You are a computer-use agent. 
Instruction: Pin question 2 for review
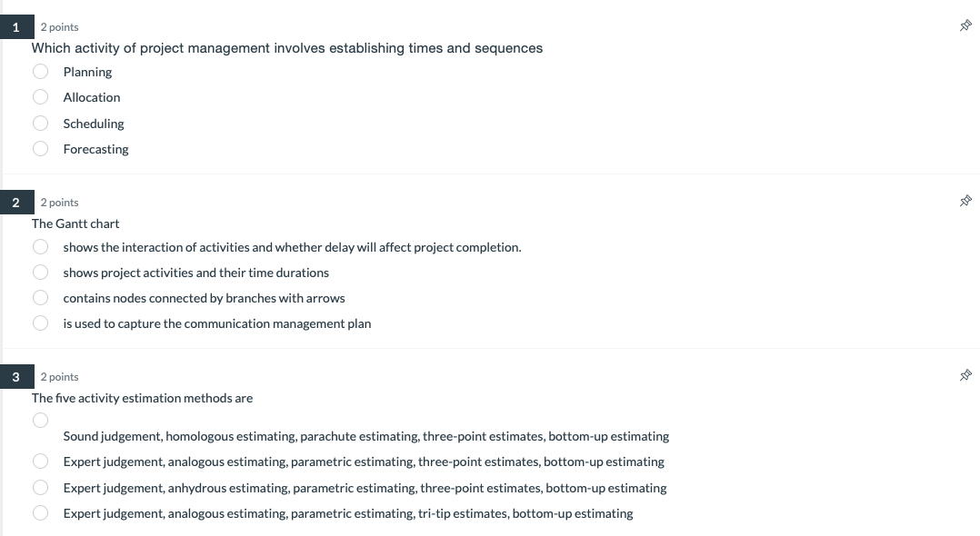point(965,201)
